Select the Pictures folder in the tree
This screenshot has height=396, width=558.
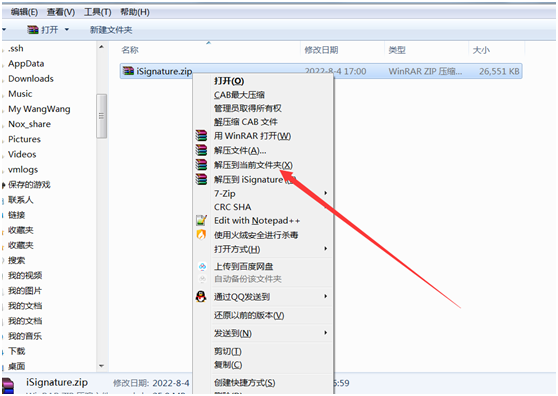(24, 139)
